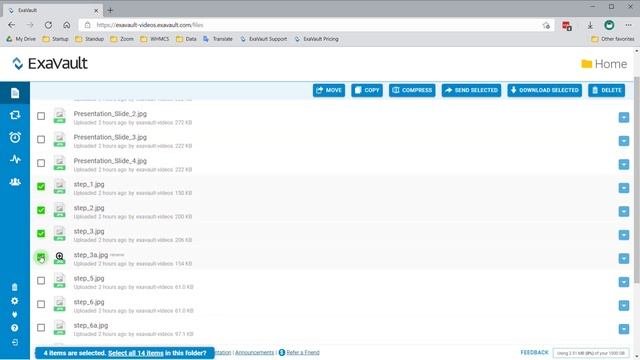
Task: Click the file icon of step_5.jpg
Action: click(60, 281)
